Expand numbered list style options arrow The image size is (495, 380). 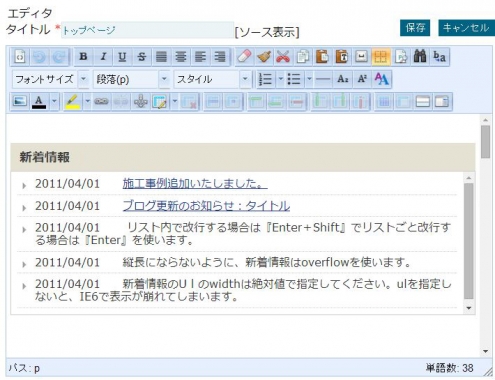[x=281, y=79]
